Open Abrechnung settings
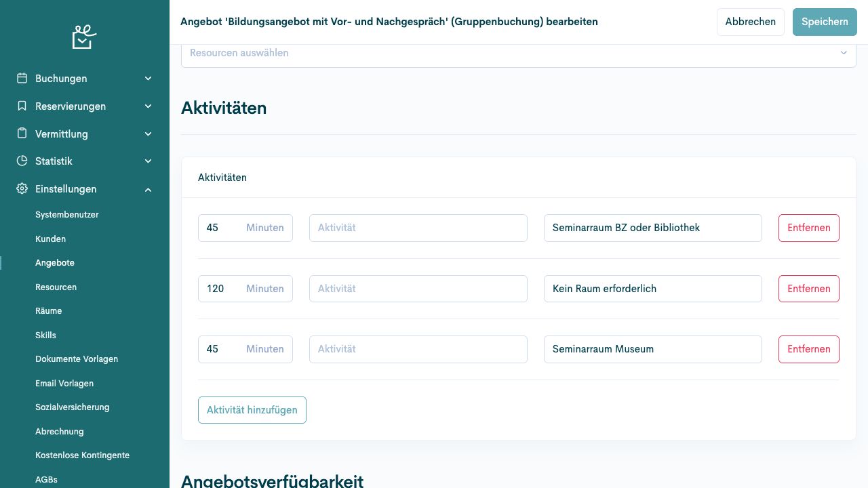 (x=60, y=432)
